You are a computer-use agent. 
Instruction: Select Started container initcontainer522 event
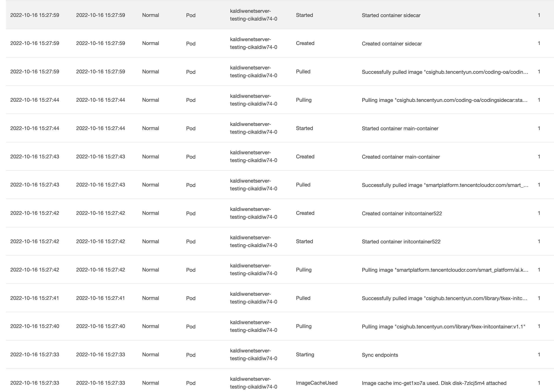pyautogui.click(x=280, y=241)
